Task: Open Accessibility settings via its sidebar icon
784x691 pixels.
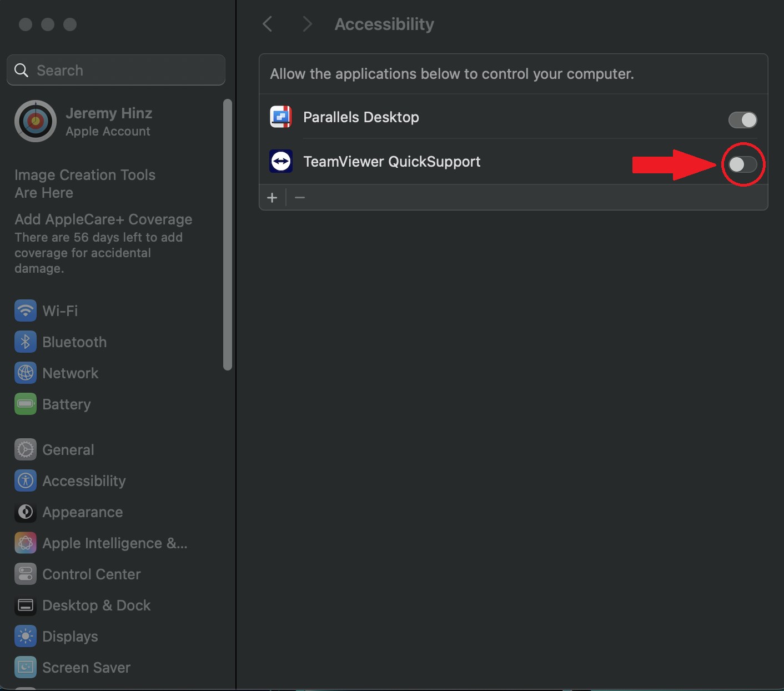Action: click(26, 480)
